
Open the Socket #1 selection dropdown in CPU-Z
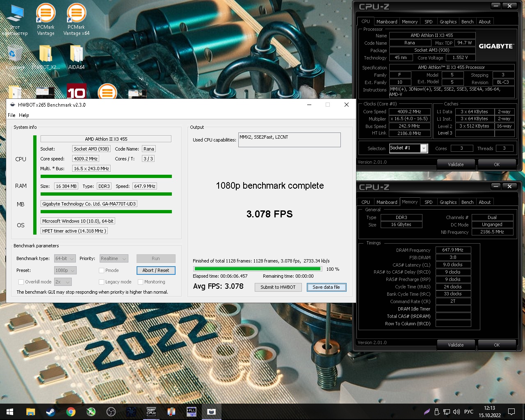coord(409,148)
